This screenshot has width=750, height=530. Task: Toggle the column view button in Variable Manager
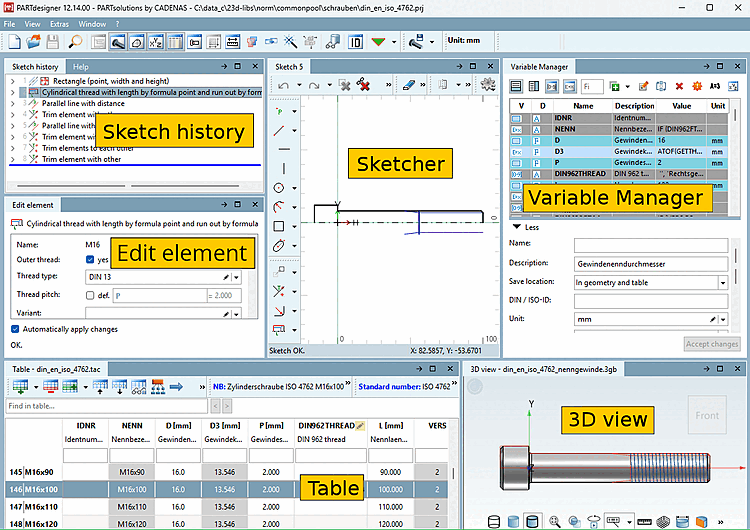[534, 87]
